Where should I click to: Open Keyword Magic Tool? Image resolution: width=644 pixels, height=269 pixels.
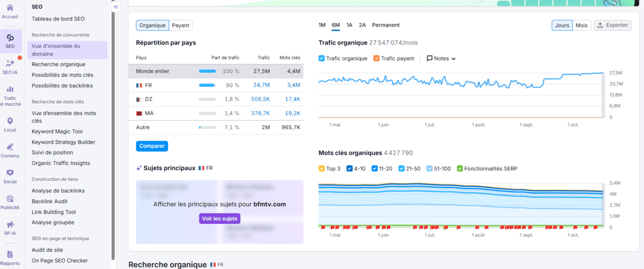(57, 132)
